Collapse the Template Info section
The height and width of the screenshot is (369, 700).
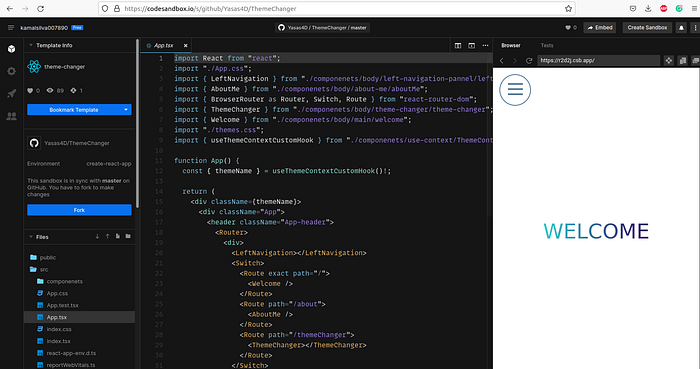(x=31, y=46)
